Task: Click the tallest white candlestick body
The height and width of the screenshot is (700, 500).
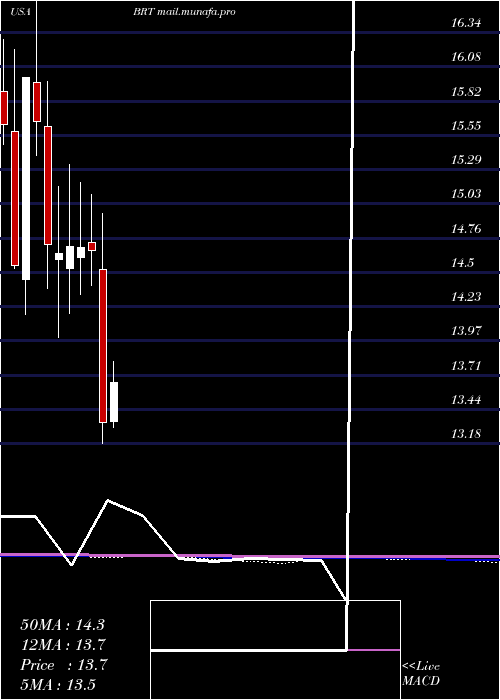Action: 26,179
